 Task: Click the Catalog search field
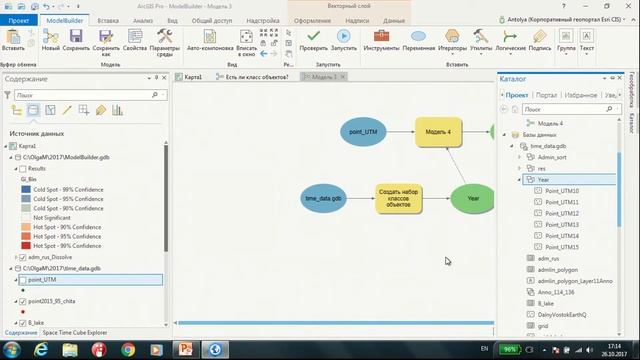pos(563,109)
